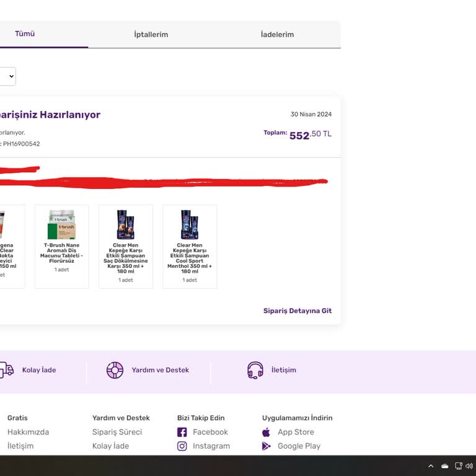The height and width of the screenshot is (476, 476).
Task: Click the Kolay İade truck icon
Action: (6, 370)
